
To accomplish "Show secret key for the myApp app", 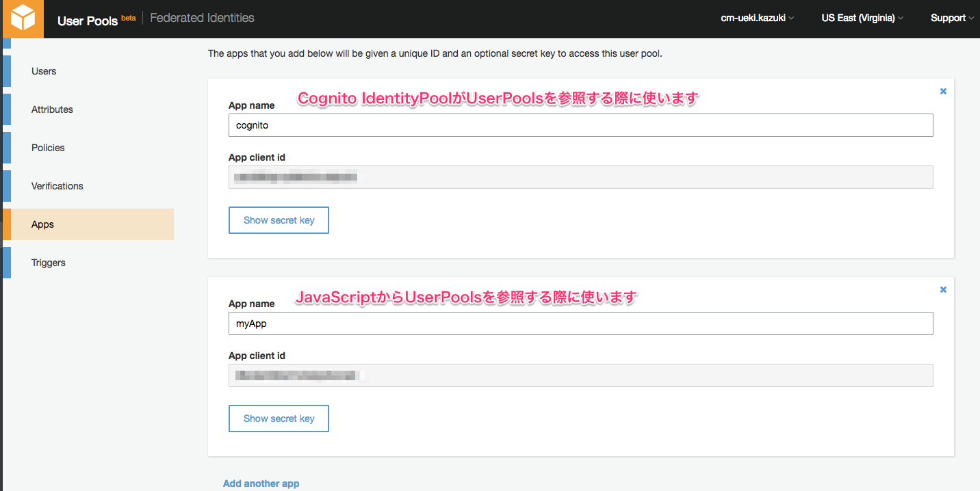I will coord(279,418).
